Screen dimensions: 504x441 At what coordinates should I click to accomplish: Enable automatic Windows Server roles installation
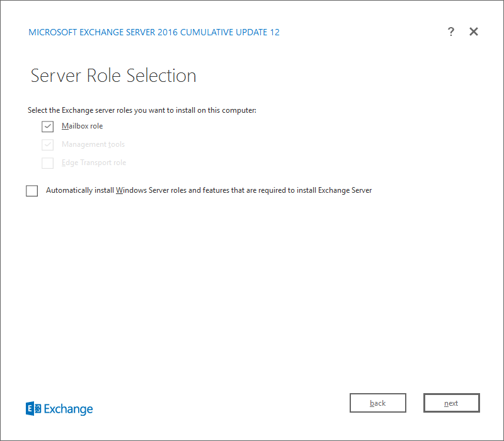coord(32,191)
